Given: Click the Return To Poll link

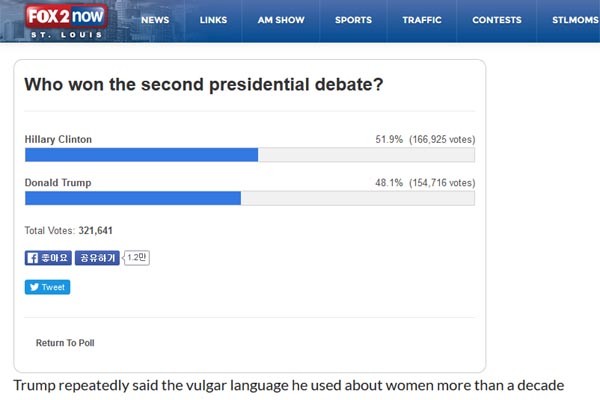Looking at the screenshot, I should pos(65,343).
